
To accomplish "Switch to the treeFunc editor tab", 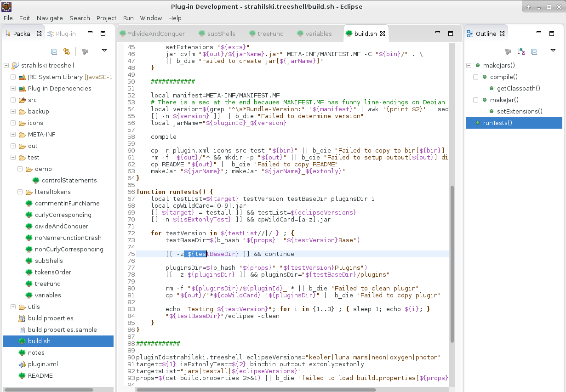I will pyautogui.click(x=270, y=34).
